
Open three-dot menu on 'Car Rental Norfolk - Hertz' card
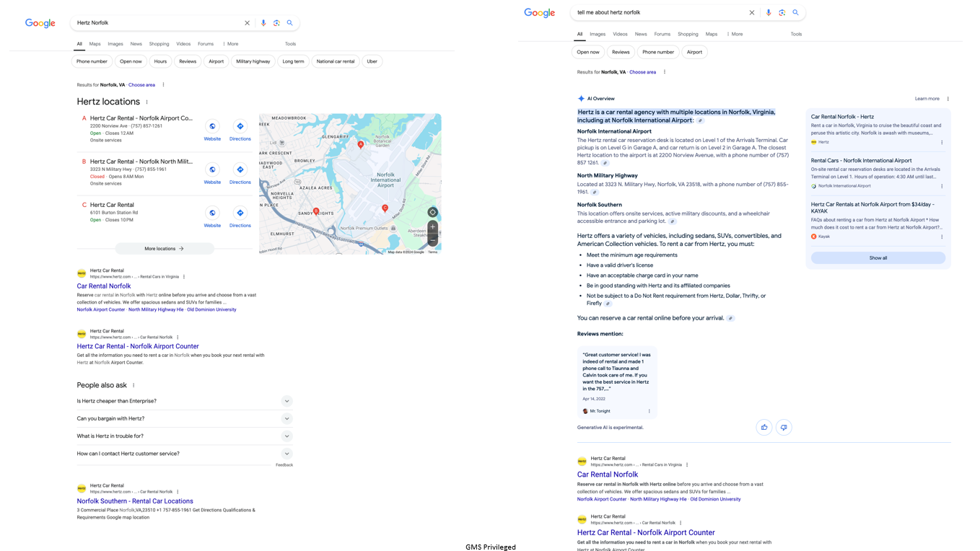(x=942, y=142)
